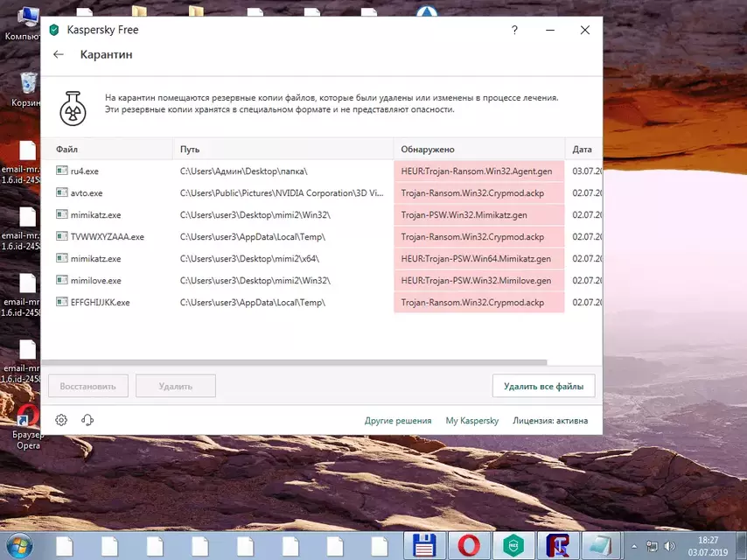
Task: Select the file icon next to EFFGHIJJKK.exe
Action: 62,302
